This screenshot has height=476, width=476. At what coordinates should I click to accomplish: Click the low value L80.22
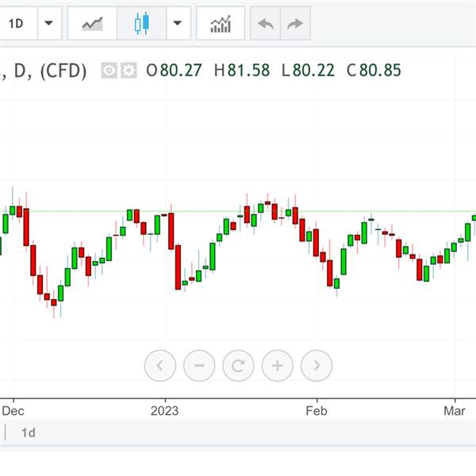(308, 71)
